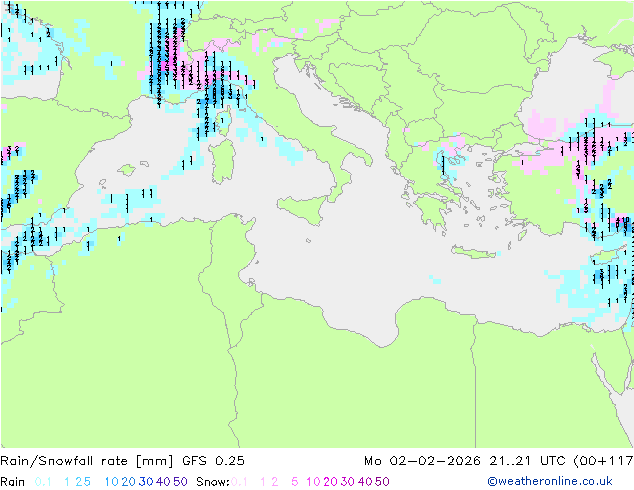Click the Rain legend value 20
The image size is (634, 490).
(x=129, y=482)
